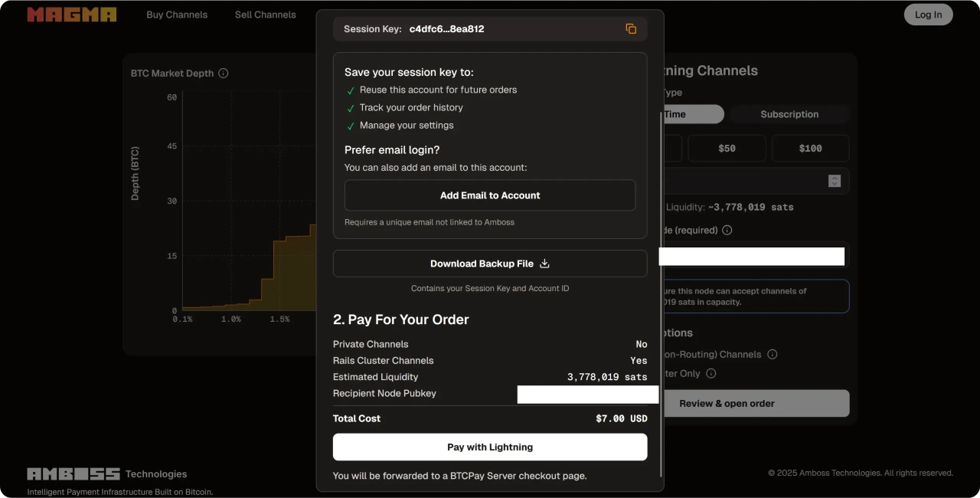
Task: Click the Log In button
Action: click(x=928, y=15)
